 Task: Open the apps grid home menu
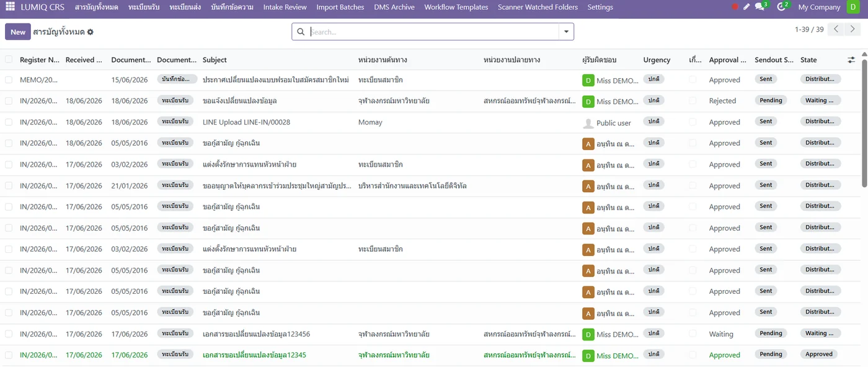click(x=10, y=7)
